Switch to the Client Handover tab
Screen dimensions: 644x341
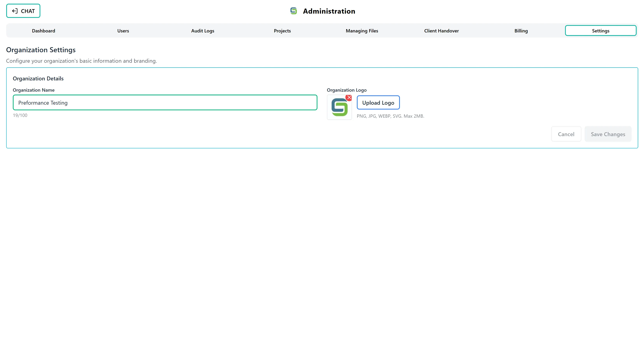click(441, 30)
